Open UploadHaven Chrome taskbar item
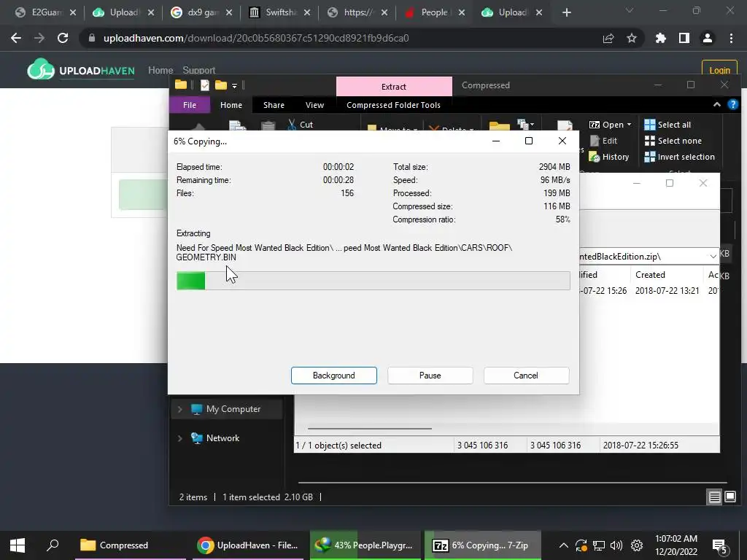Screen dimensions: 747x560 [x=248, y=545]
